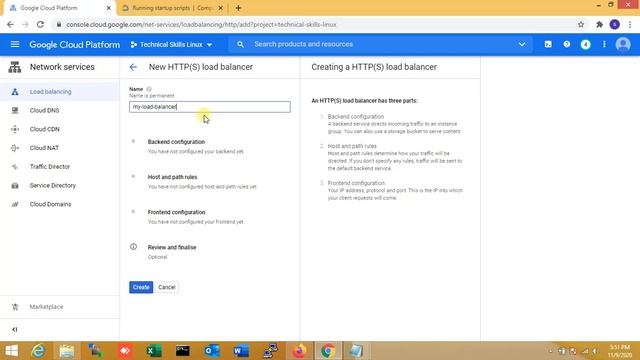640x360 pixels.
Task: Reload the page in Chrome
Action: point(40,24)
